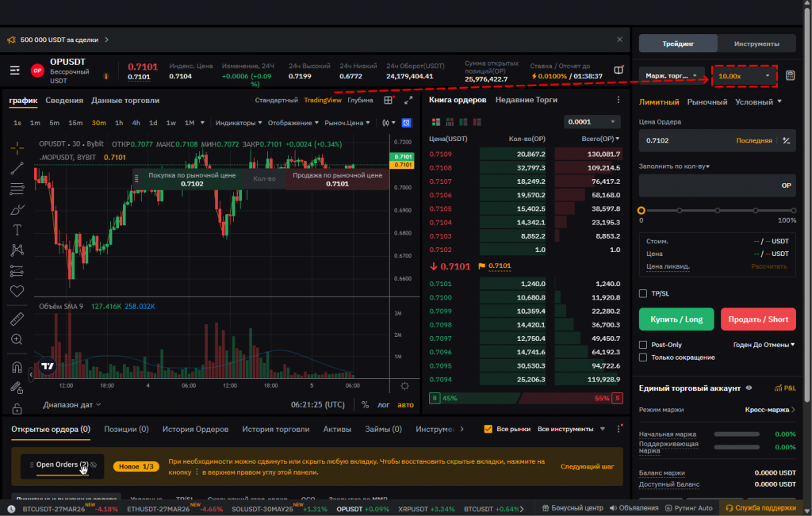This screenshot has height=516, width=812.
Task: Pick the text annotation tool
Action: point(17,230)
